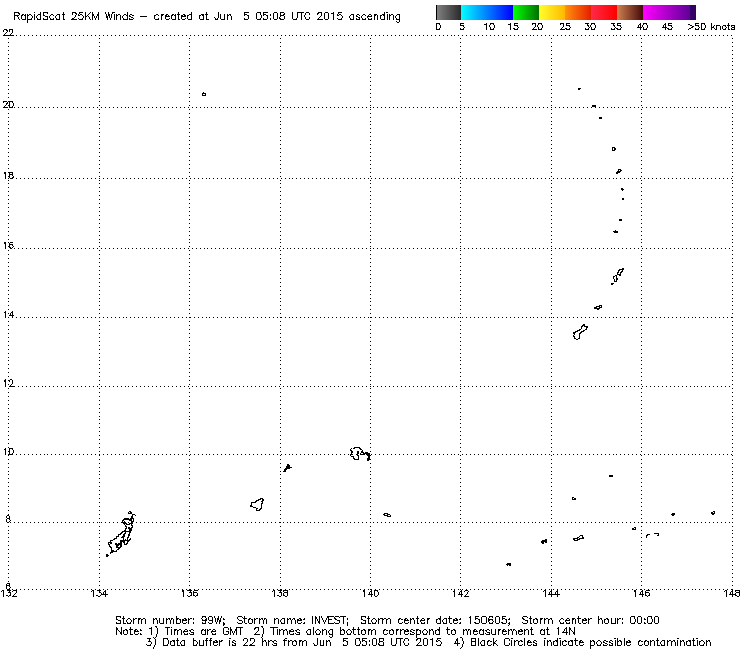Image resolution: width=740 pixels, height=650 pixels.
Task: Click the 'Storm number: 99W;' text
Action: point(170,620)
